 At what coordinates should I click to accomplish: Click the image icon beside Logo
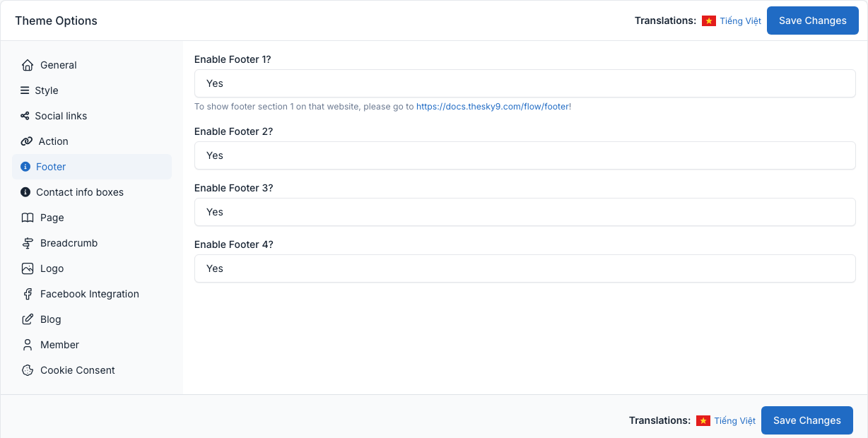[x=28, y=268]
